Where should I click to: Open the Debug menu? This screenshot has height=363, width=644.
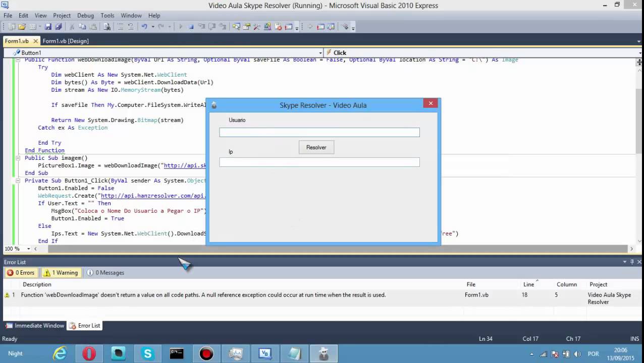coord(85,16)
